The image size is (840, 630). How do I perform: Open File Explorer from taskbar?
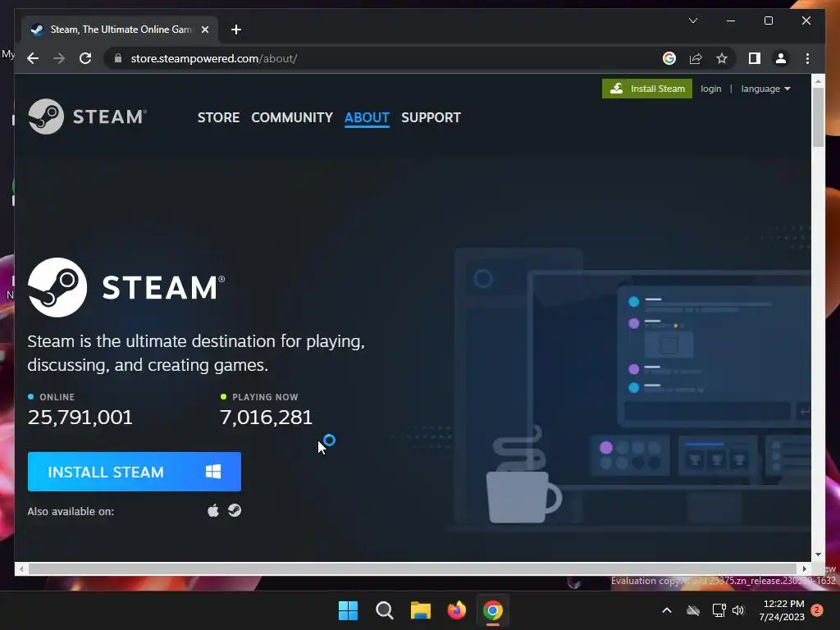421,610
